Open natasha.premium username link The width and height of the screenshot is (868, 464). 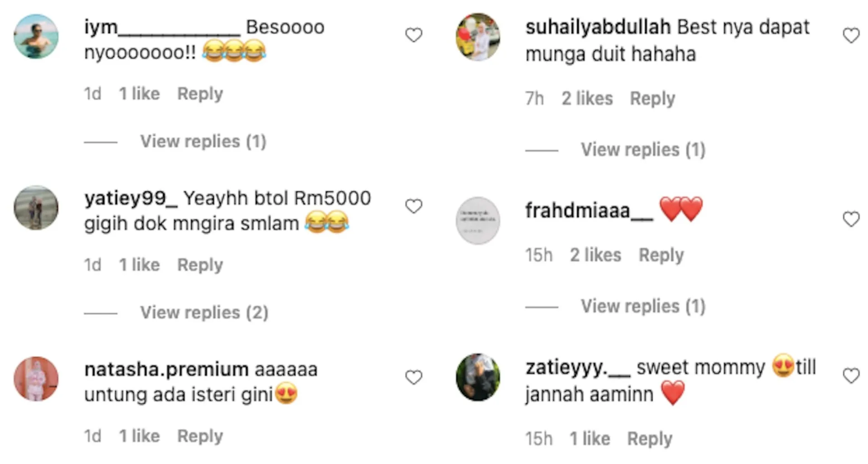[x=166, y=369]
